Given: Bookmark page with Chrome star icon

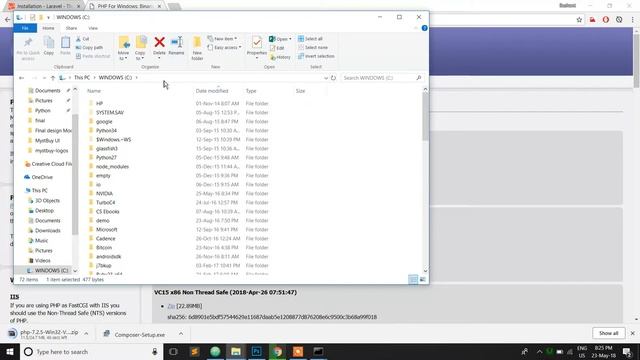Looking at the screenshot, I should point(579,20).
